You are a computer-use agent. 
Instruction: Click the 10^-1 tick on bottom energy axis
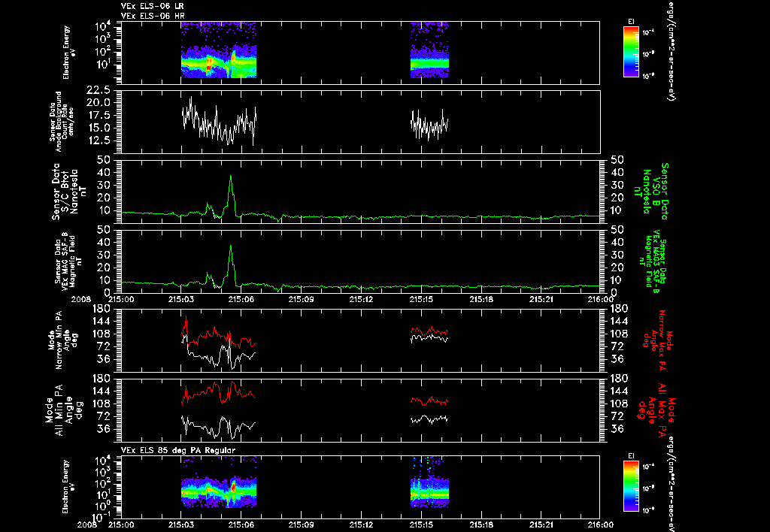[x=100, y=517]
